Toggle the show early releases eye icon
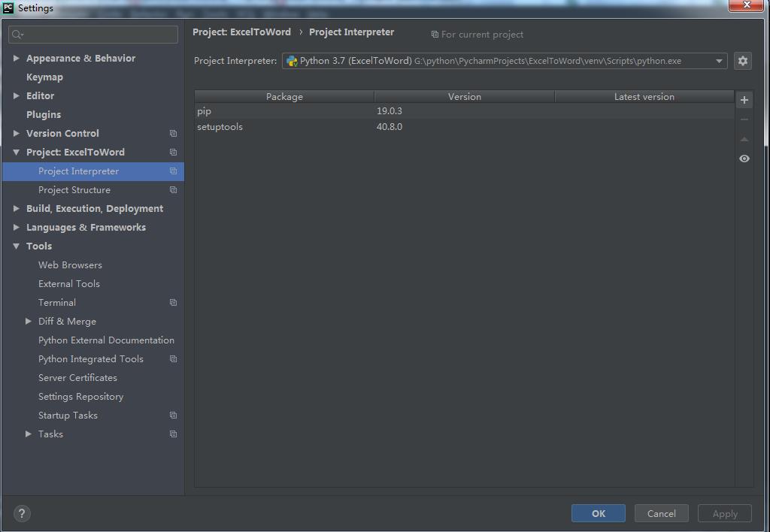Screen dimensions: 770x532 tap(744, 159)
